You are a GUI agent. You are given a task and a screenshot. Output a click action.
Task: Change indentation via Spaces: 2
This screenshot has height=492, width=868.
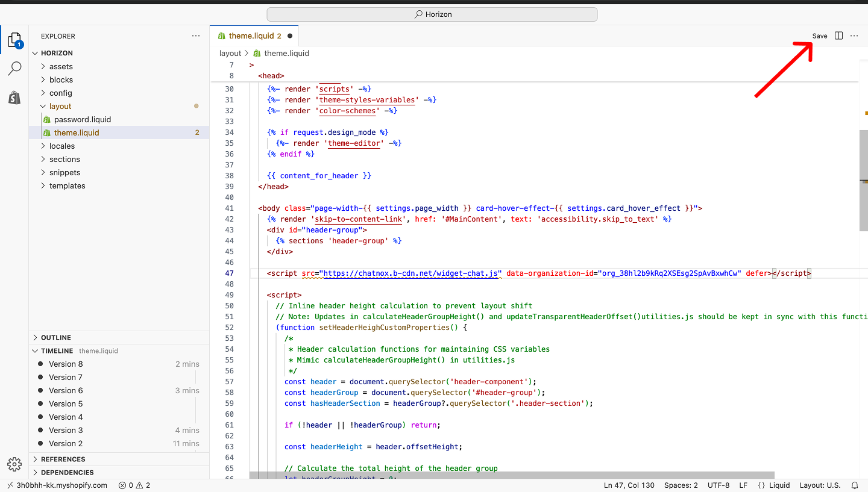(x=681, y=485)
